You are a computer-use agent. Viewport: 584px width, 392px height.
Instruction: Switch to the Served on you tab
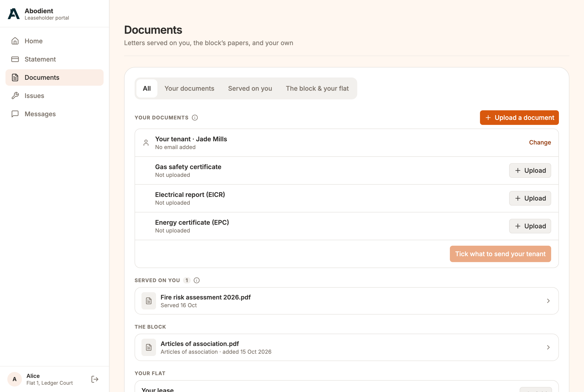(250, 88)
